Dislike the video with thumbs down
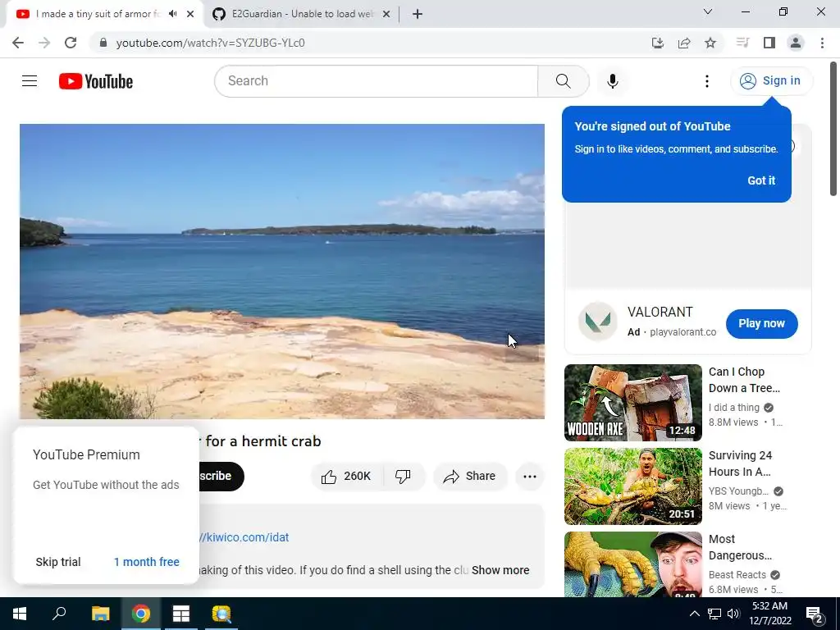Screen dimensions: 840x630 point(403,477)
